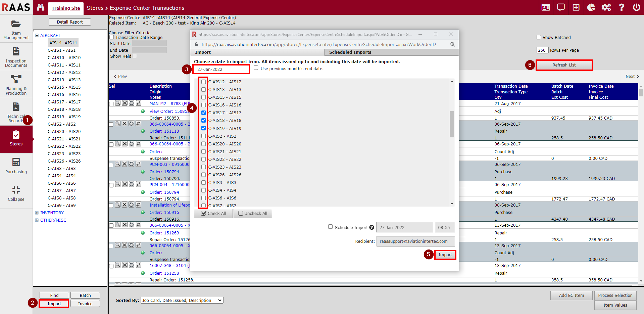
Task: Click the import date field showing 27-Jan-2022
Action: (x=221, y=69)
